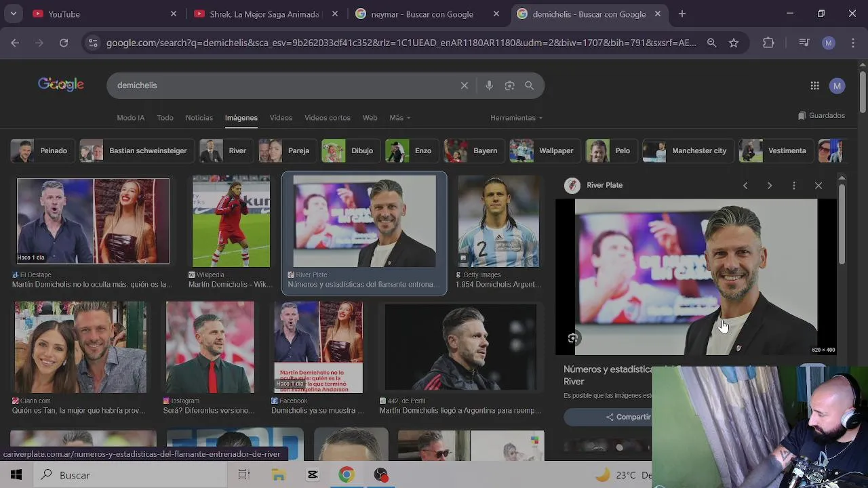Filter images by River chip
Image resolution: width=868 pixels, height=488 pixels.
226,150
